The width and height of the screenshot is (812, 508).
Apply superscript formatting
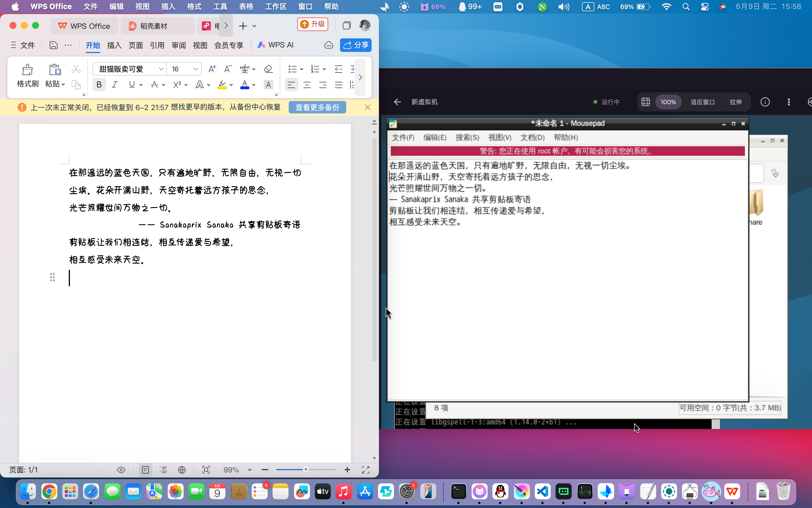pyautogui.click(x=177, y=85)
